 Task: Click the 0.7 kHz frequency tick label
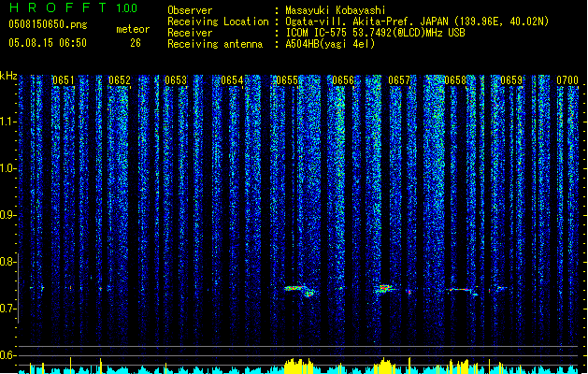coord(7,309)
